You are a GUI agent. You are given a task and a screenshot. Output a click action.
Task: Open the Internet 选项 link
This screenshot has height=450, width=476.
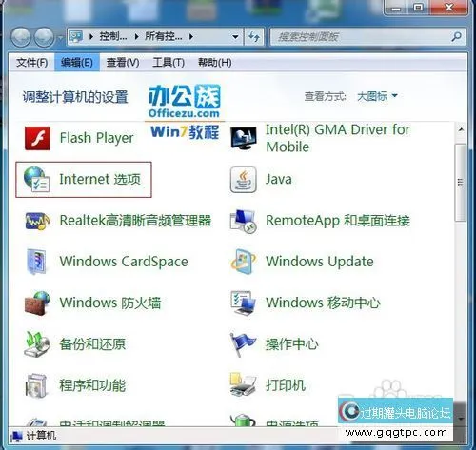pos(100,179)
